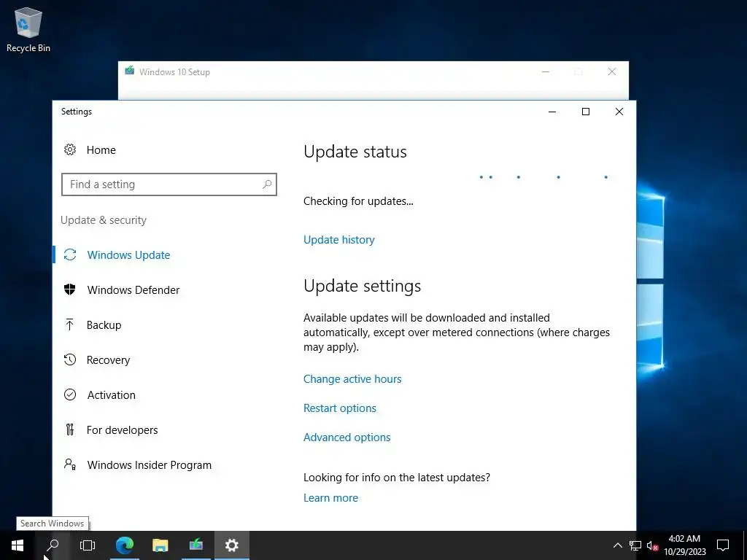Click the Windows Insider Program person icon

(x=70, y=464)
